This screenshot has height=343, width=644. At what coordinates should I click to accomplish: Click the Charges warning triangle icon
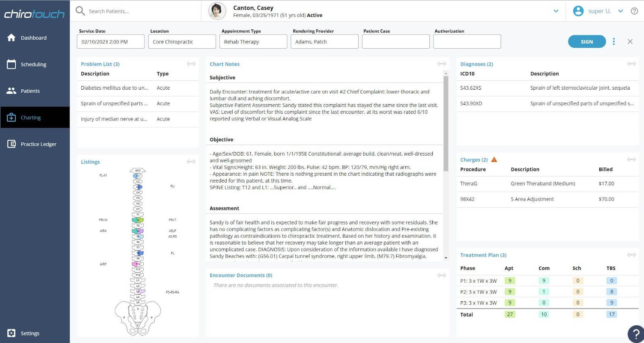[x=494, y=160]
